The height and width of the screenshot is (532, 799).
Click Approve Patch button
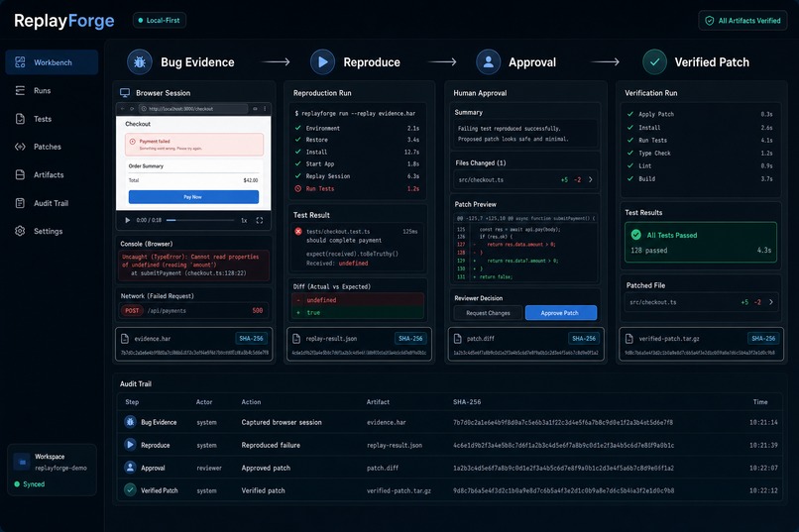[560, 313]
